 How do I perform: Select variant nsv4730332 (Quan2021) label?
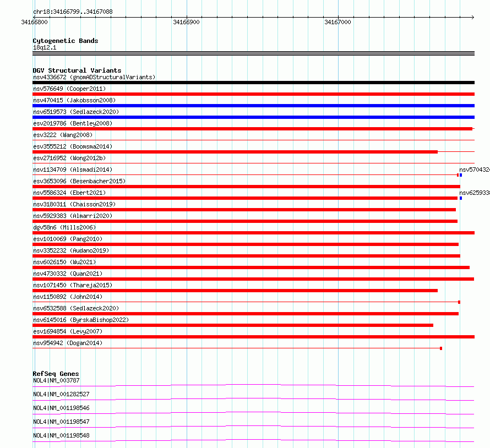click(x=68, y=274)
